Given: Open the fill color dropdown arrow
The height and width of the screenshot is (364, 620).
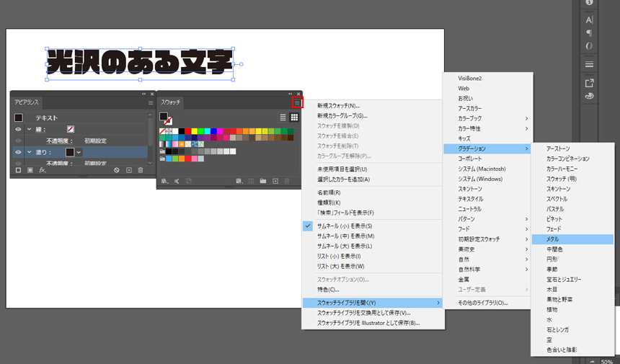Looking at the screenshot, I should pos(79,152).
